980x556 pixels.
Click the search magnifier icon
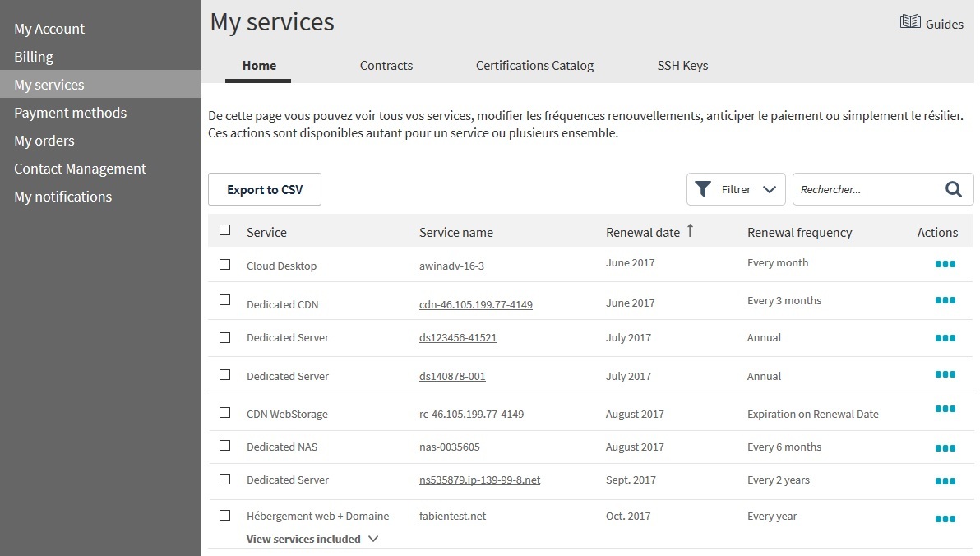click(953, 189)
